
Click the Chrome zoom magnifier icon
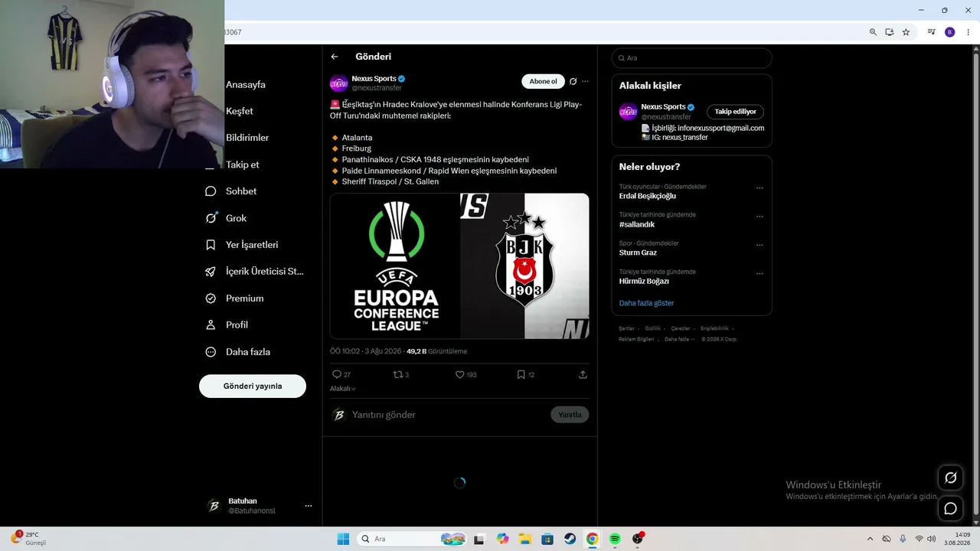(x=873, y=32)
